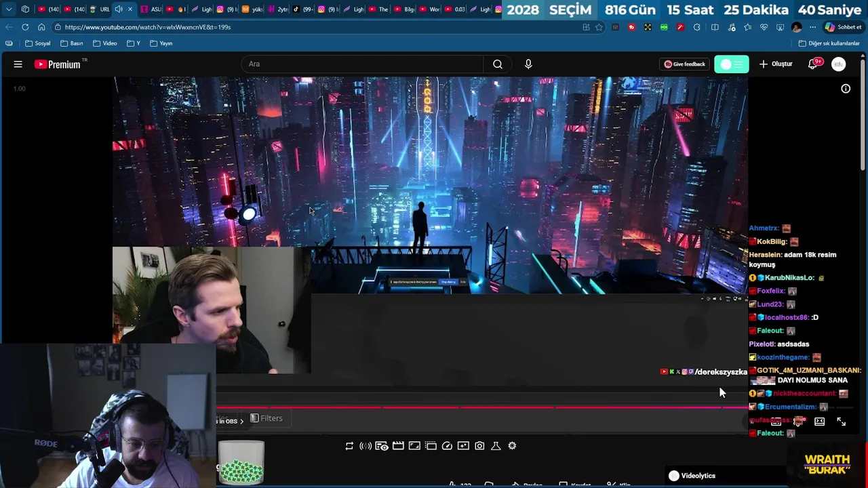Click the search magnifier button
The width and height of the screenshot is (868, 488).
tap(498, 64)
